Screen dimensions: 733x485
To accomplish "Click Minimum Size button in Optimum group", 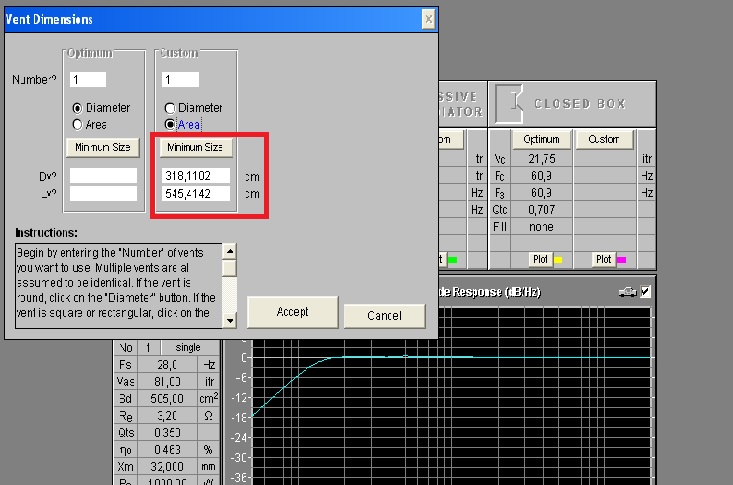I will click(x=101, y=148).
